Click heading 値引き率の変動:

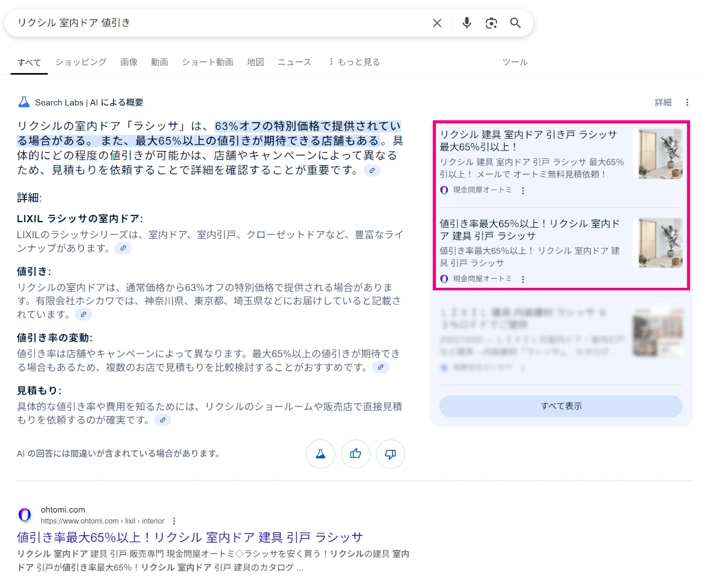click(x=55, y=338)
